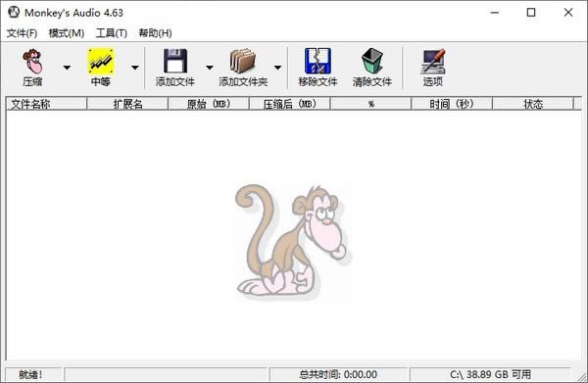
Task: Expand the dropdown arrow beside 中等
Action: click(135, 68)
